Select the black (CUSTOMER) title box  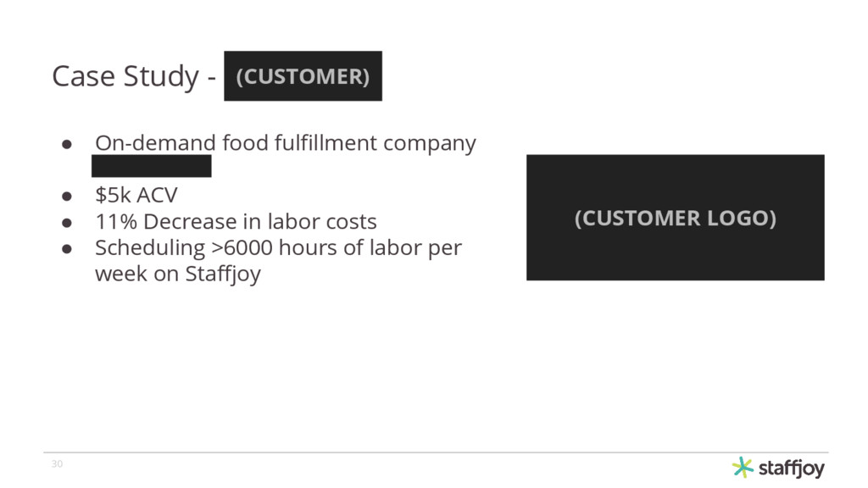tap(303, 75)
